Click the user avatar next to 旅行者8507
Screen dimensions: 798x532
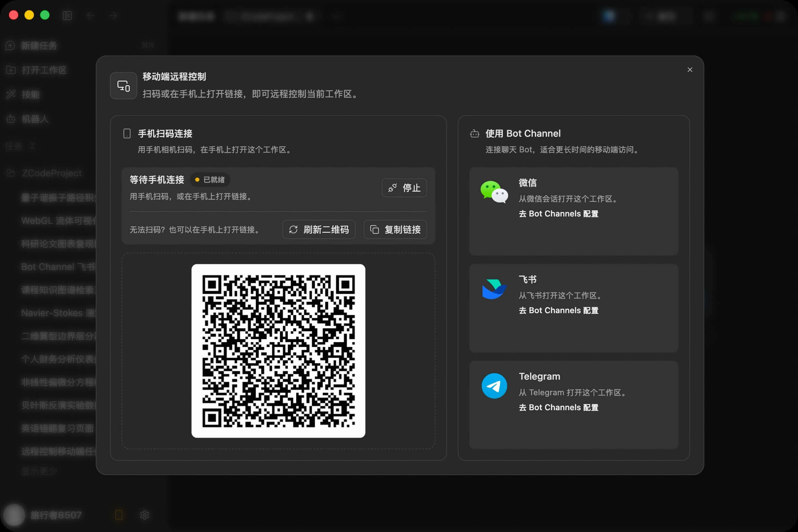14,515
